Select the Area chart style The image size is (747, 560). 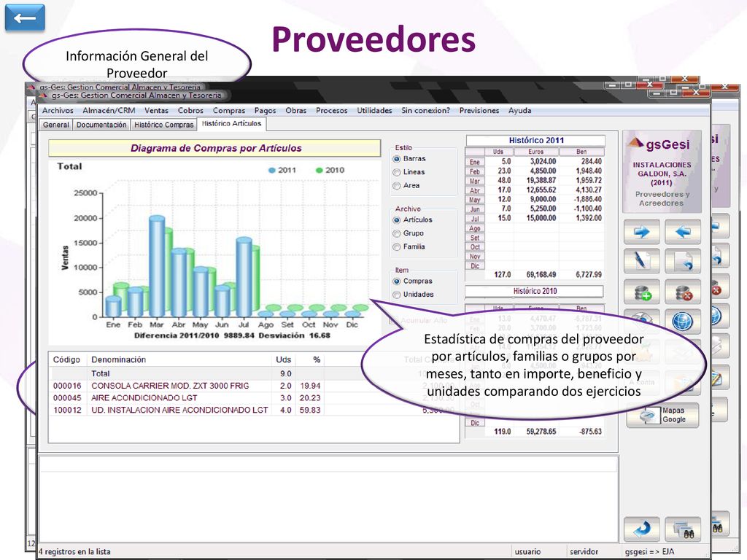coord(396,186)
